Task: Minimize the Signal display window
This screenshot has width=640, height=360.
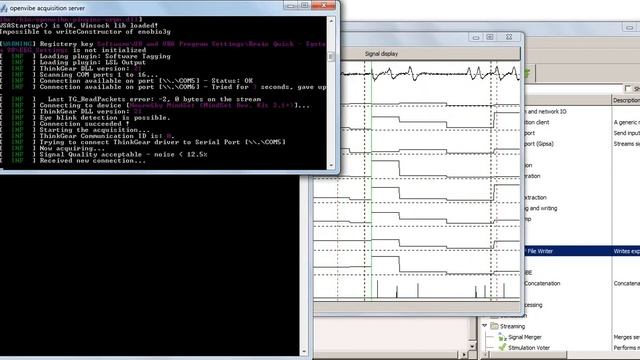Action: click(x=476, y=37)
